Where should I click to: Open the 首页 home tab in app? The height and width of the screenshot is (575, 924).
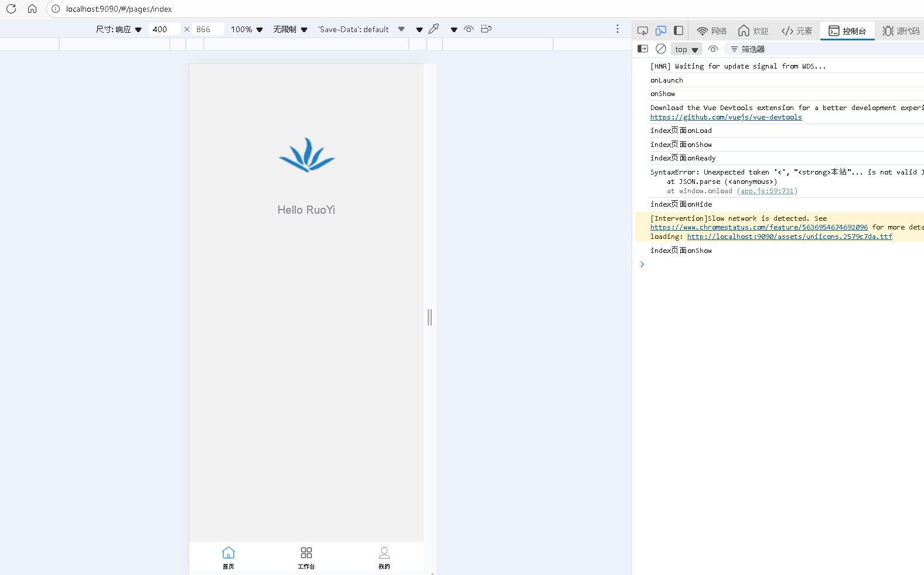pyautogui.click(x=229, y=557)
